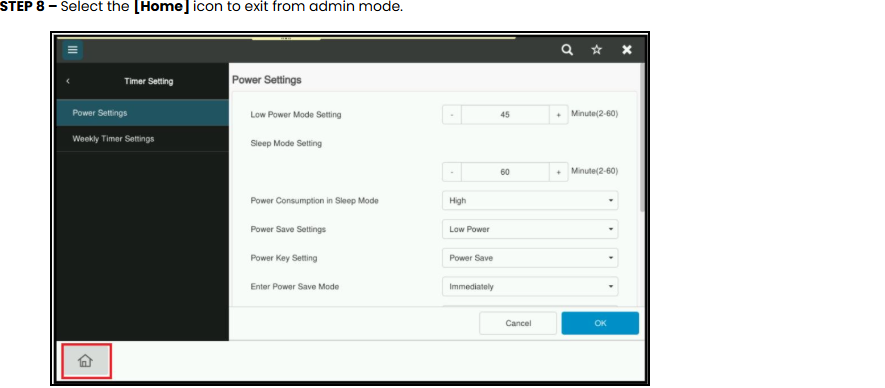Click the star favorites icon
The image size is (885, 388).
597,50
